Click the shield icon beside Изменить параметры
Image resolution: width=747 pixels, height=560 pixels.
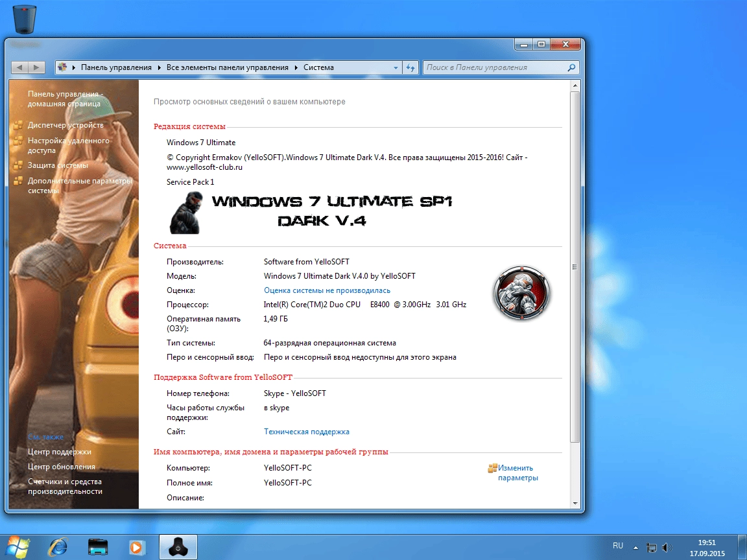coord(493,468)
